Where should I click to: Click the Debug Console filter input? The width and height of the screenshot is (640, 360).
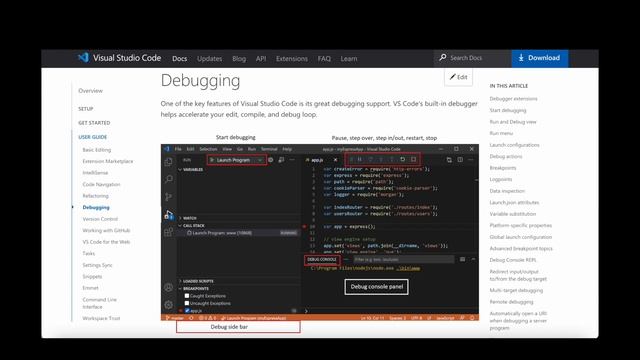(403, 260)
